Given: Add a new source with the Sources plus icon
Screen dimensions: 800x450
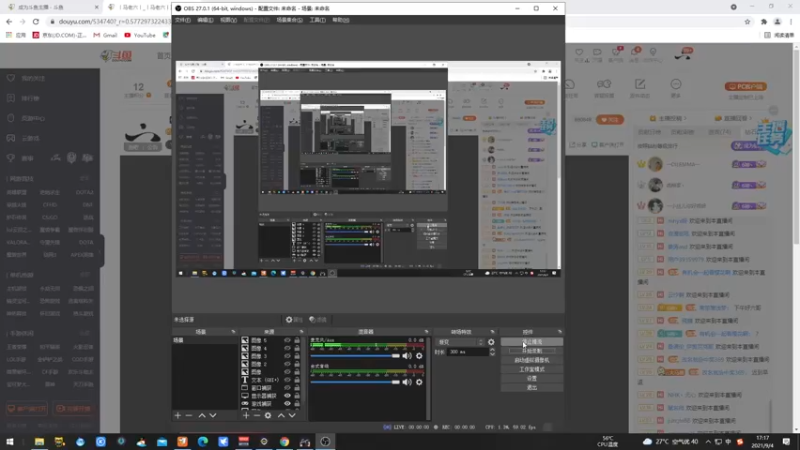Looking at the screenshot, I should [246, 416].
